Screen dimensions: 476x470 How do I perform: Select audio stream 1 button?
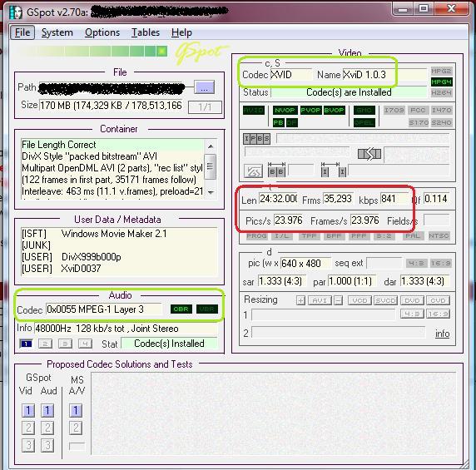26,344
